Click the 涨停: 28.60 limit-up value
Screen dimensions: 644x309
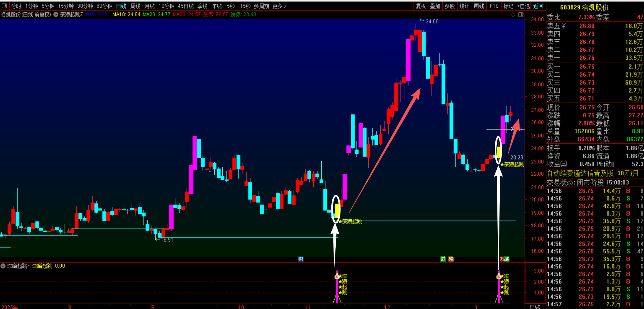pyautogui.click(x=216, y=14)
